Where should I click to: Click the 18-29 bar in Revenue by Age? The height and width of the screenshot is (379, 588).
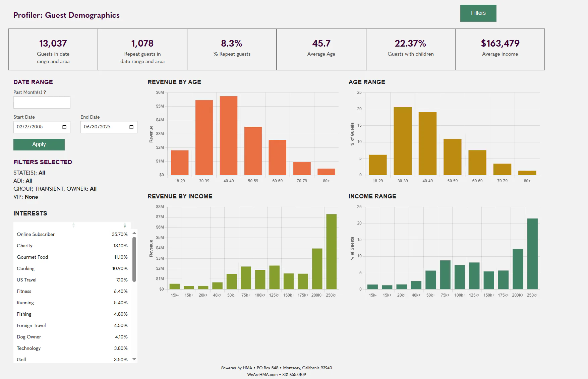[180, 163]
